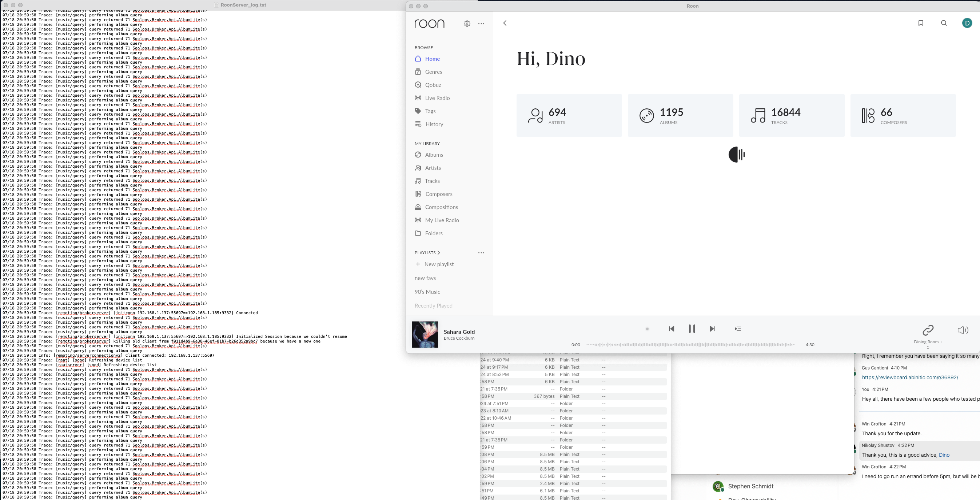Image resolution: width=980 pixels, height=500 pixels.
Task: Open Roon settings gear icon
Action: (467, 24)
